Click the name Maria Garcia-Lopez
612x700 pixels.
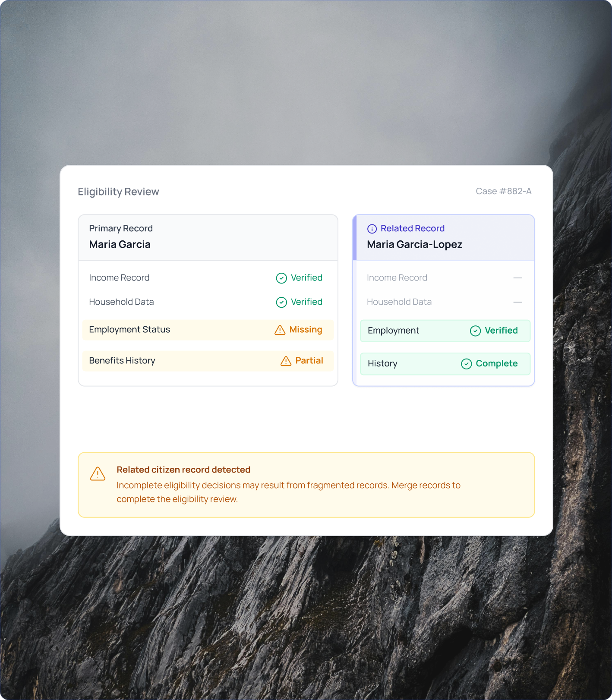coord(415,244)
